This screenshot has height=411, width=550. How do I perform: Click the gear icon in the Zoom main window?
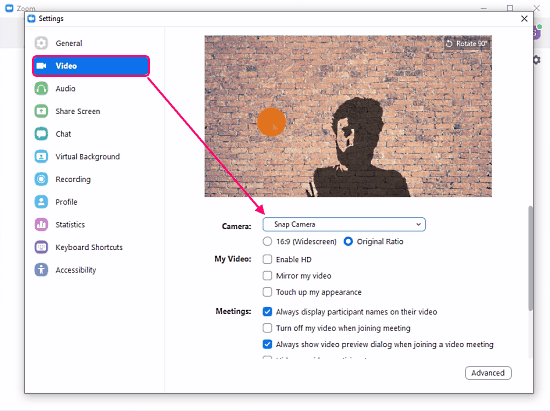pyautogui.click(x=537, y=60)
